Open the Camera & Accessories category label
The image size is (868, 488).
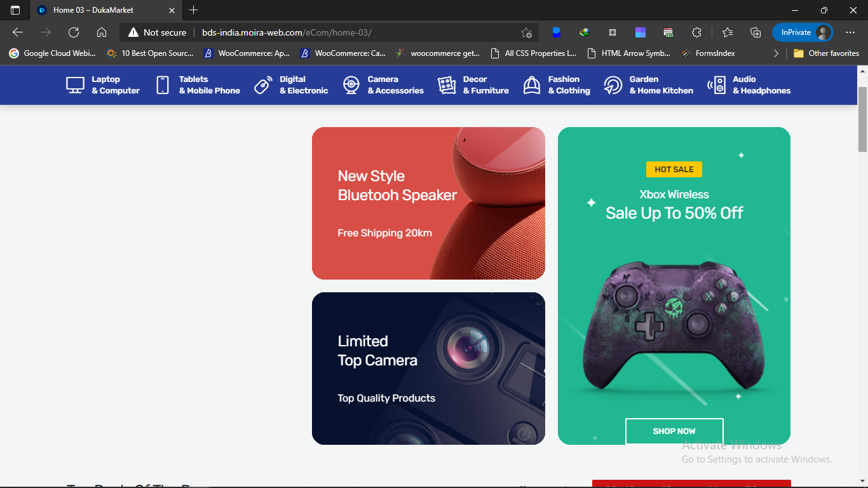point(395,85)
